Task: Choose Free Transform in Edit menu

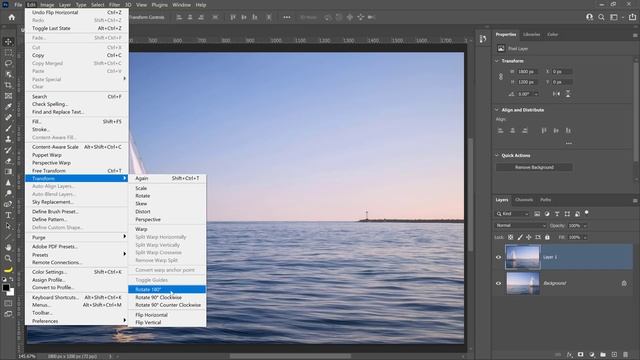Action: (77, 171)
